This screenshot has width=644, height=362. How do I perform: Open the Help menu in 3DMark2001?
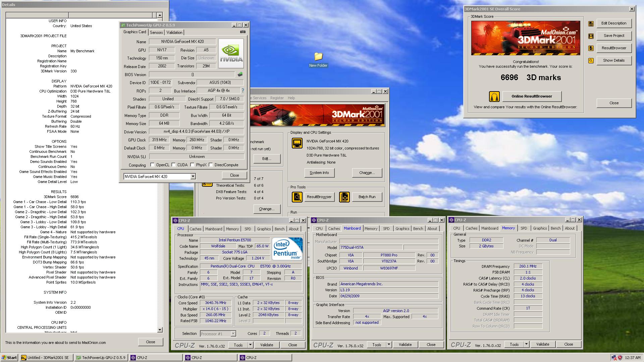coord(291,98)
